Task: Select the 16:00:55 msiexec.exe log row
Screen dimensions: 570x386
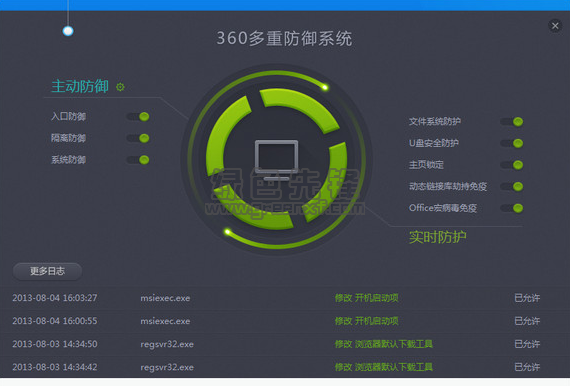Action: click(285, 321)
